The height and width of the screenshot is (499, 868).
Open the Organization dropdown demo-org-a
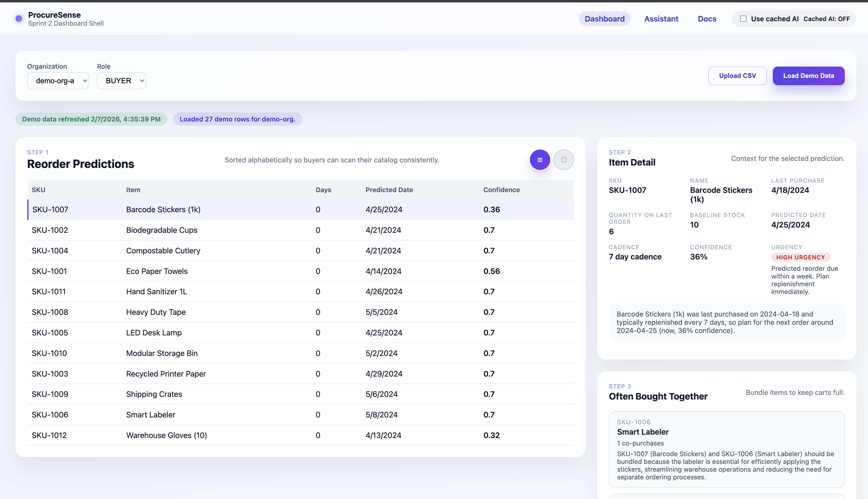tap(58, 81)
